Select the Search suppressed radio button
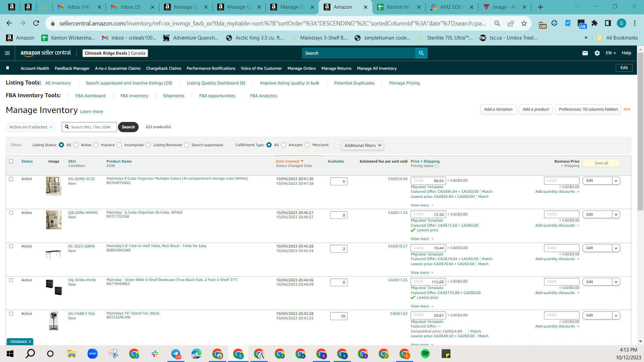Image resolution: width=644 pixels, height=362 pixels. pos(186,145)
